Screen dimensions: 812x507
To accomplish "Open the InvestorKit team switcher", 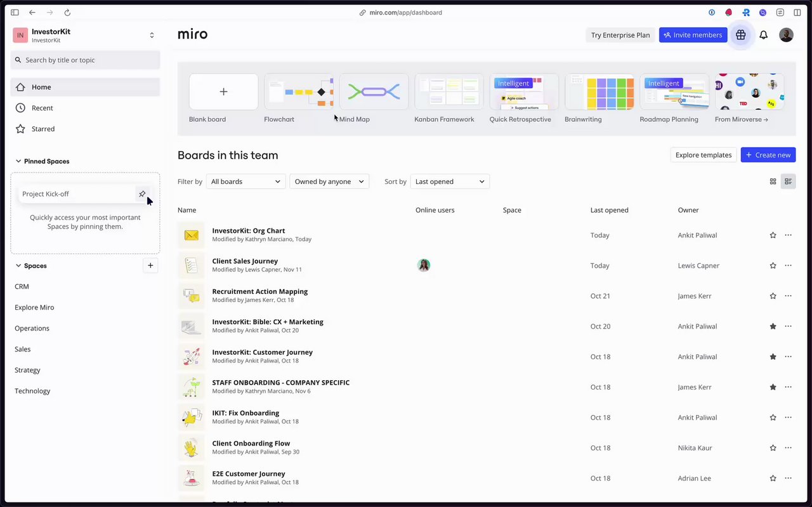I will 152,36.
